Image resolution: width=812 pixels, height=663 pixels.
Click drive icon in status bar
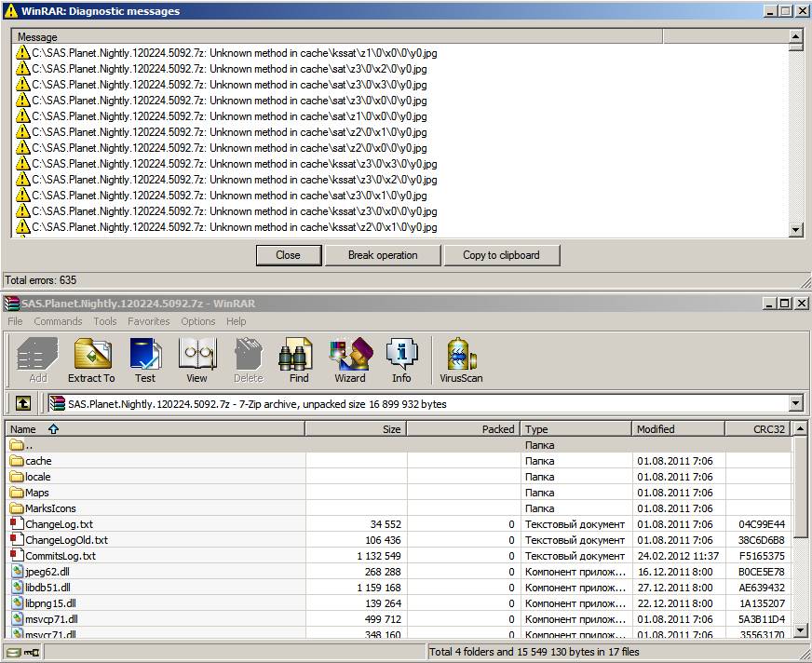tap(14, 652)
